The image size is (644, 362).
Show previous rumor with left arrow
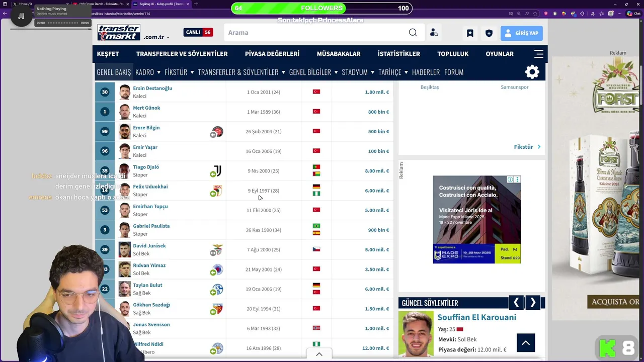coord(516,303)
